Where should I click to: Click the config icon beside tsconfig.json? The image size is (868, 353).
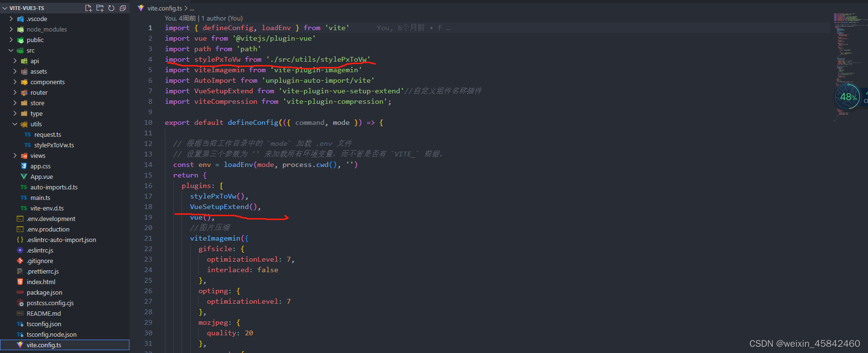(x=20, y=324)
